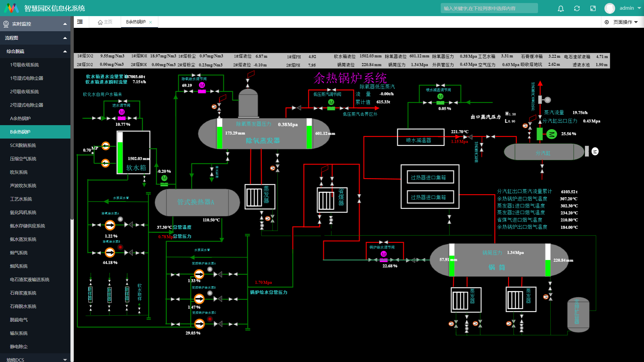This screenshot has height=362, width=644.
Task: Click the refresh icon in header
Action: pyautogui.click(x=577, y=8)
